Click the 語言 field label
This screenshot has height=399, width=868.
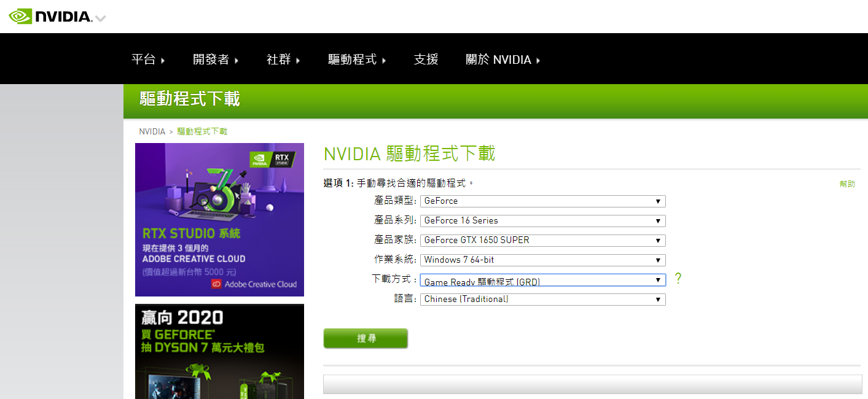(406, 299)
